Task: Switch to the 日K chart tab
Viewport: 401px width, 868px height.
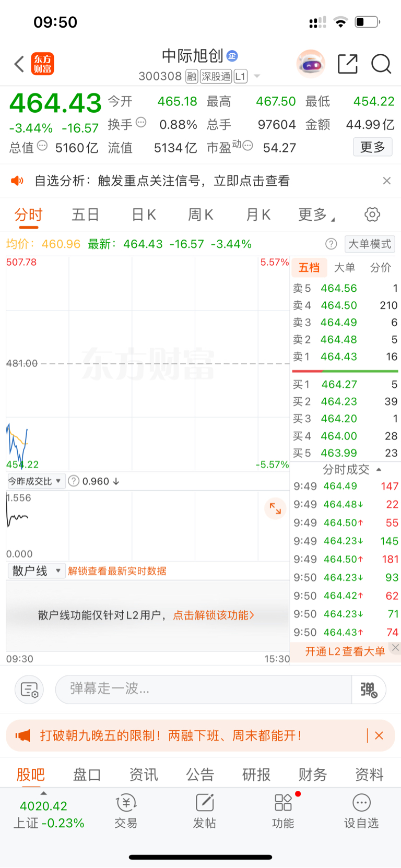Action: pyautogui.click(x=144, y=215)
